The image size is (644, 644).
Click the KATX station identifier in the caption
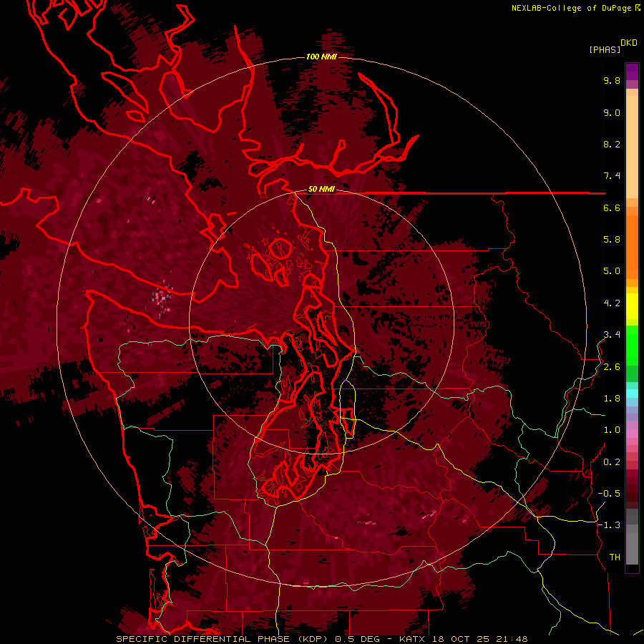pyautogui.click(x=412, y=639)
